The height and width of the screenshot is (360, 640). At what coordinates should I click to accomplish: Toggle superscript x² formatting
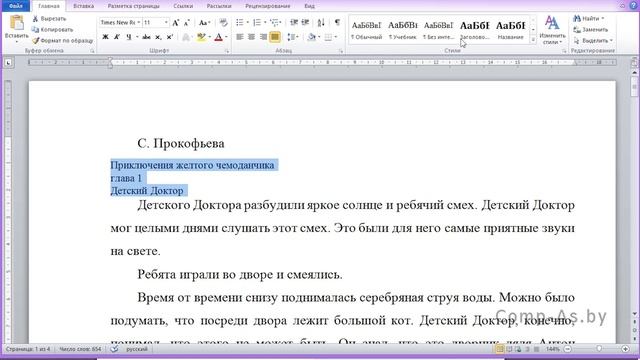coord(169,37)
